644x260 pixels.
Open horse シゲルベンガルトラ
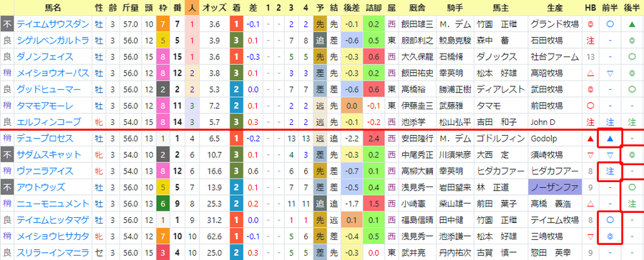point(52,41)
